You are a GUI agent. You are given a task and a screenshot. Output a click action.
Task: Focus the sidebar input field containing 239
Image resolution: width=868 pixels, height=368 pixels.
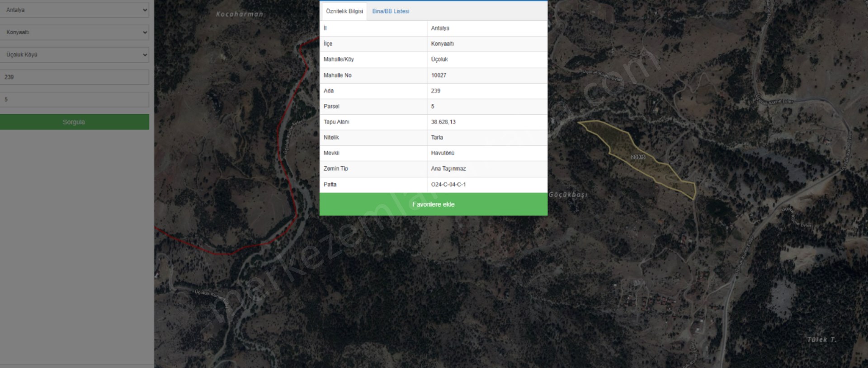tap(75, 77)
